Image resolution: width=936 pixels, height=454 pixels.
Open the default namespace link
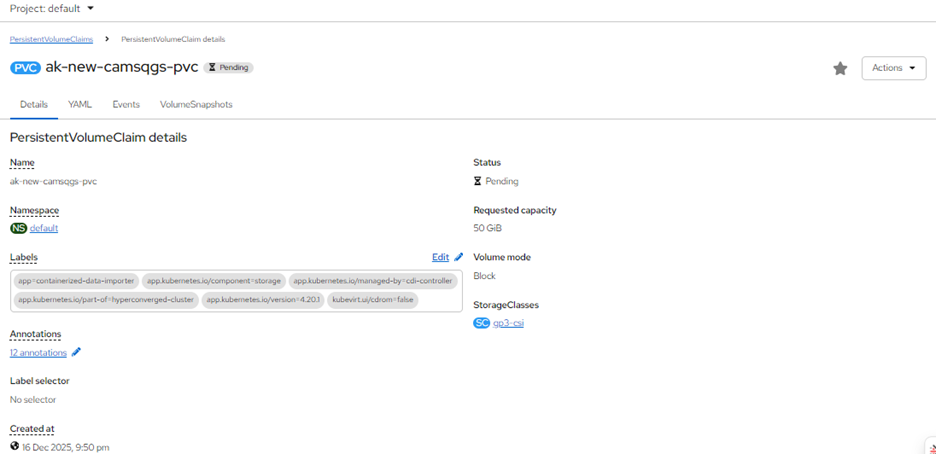click(44, 228)
